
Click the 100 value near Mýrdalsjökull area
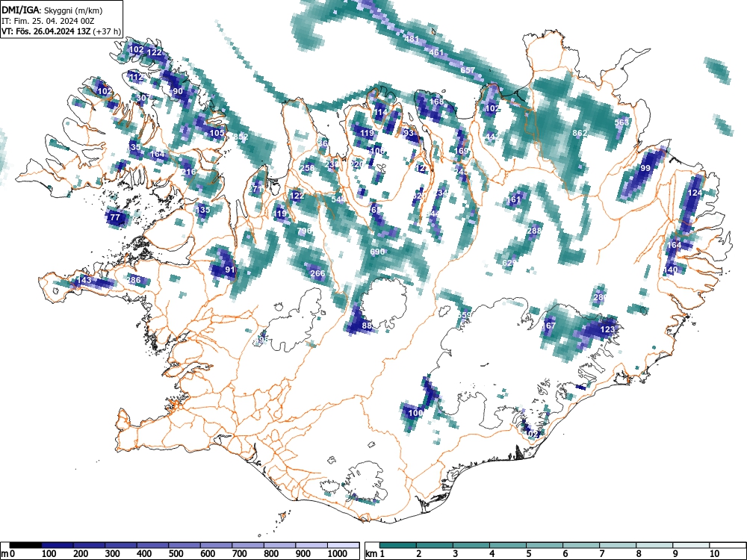[416, 412]
